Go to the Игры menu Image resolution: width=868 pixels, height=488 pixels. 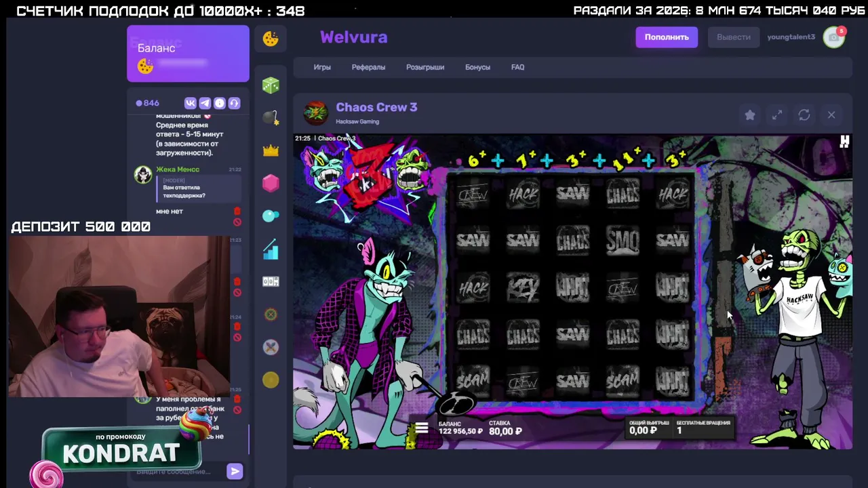(322, 67)
